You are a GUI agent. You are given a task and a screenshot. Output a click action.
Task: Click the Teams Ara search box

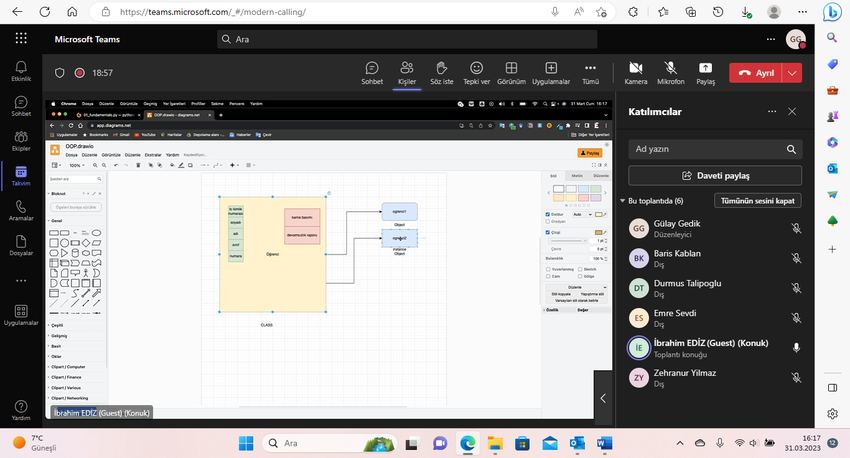pyautogui.click(x=407, y=39)
